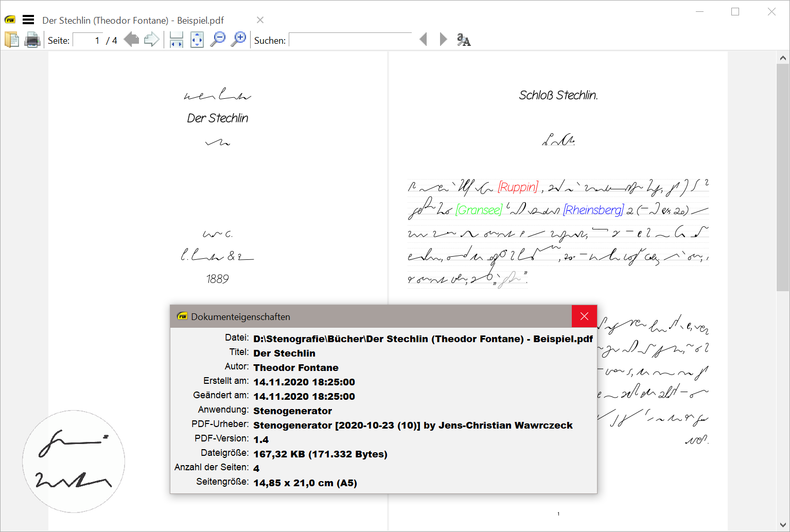
Task: Click the PDF app icon in the titlebar
Action: coord(9,19)
